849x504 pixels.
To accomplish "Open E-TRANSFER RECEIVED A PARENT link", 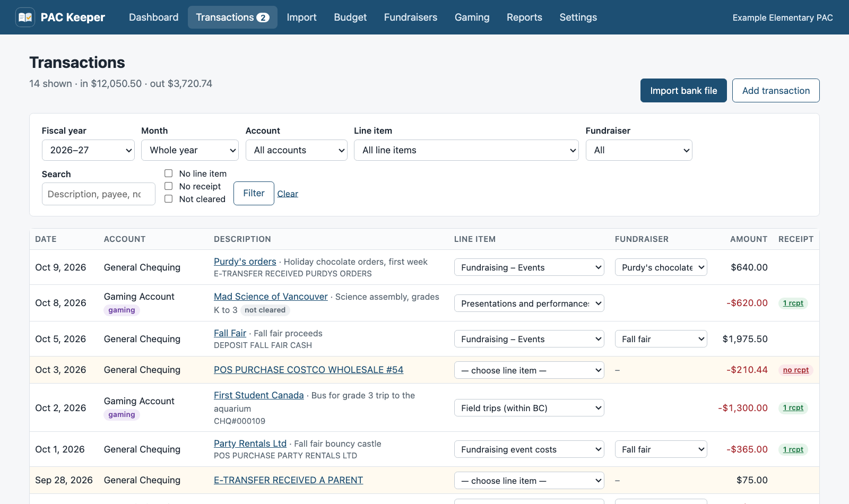I will (x=289, y=480).
